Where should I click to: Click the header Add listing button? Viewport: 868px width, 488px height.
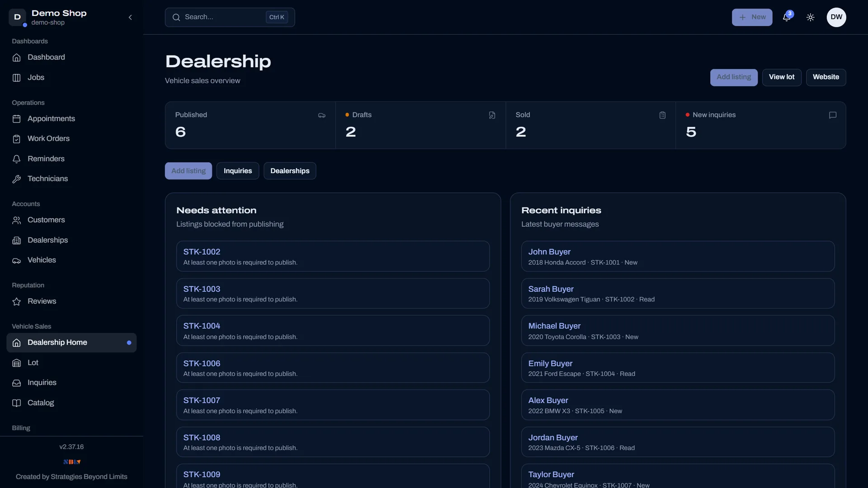point(734,77)
